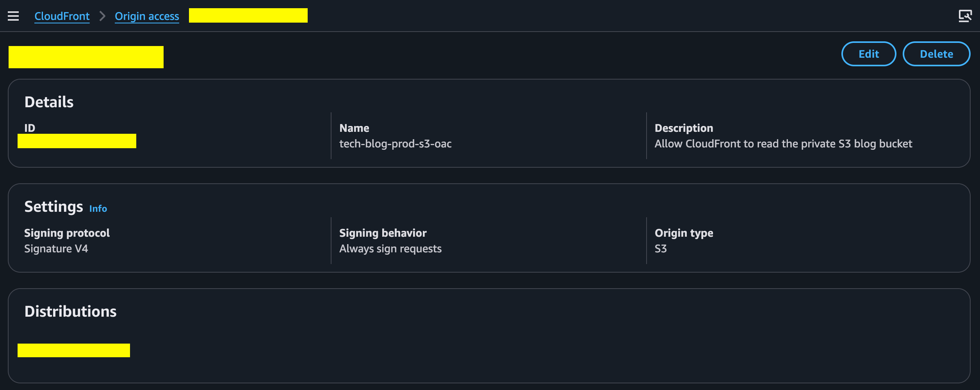Click the highlighted current breadcrumb item
Image resolution: width=980 pixels, height=390 pixels.
[x=248, y=16]
